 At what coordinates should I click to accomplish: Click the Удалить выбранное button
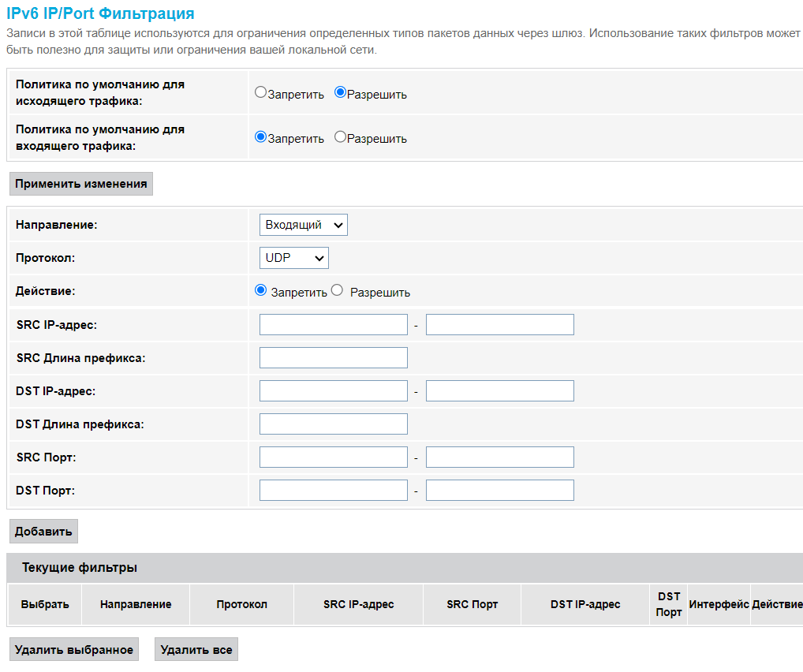click(x=74, y=650)
